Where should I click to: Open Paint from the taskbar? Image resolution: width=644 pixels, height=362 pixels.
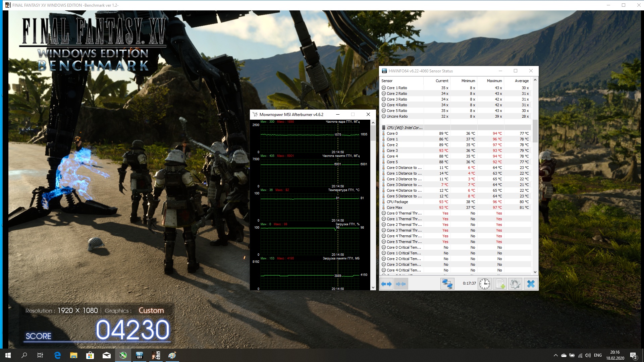coord(172,355)
